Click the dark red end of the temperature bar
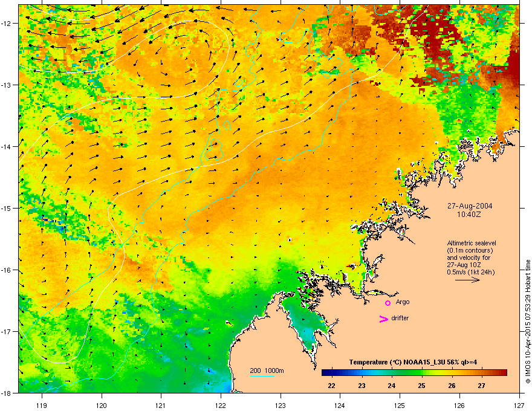Image resolution: width=532 pixels, height=411 pixels. (503, 373)
